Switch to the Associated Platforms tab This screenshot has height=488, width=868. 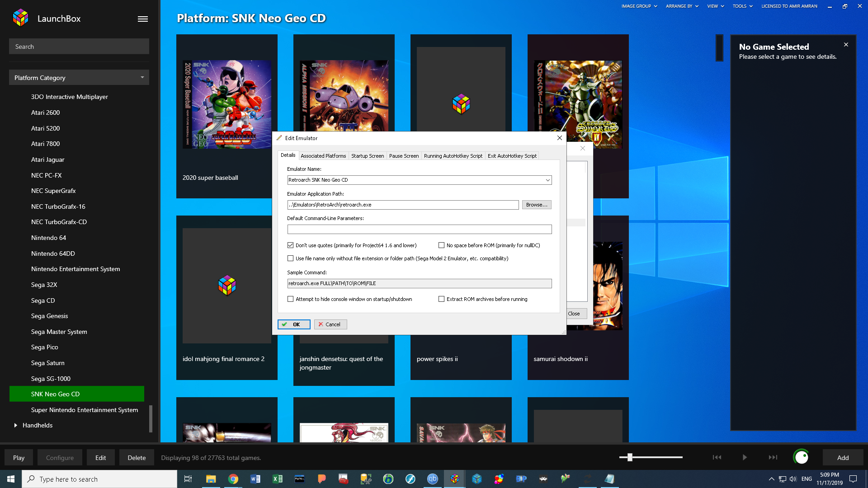tap(323, 156)
